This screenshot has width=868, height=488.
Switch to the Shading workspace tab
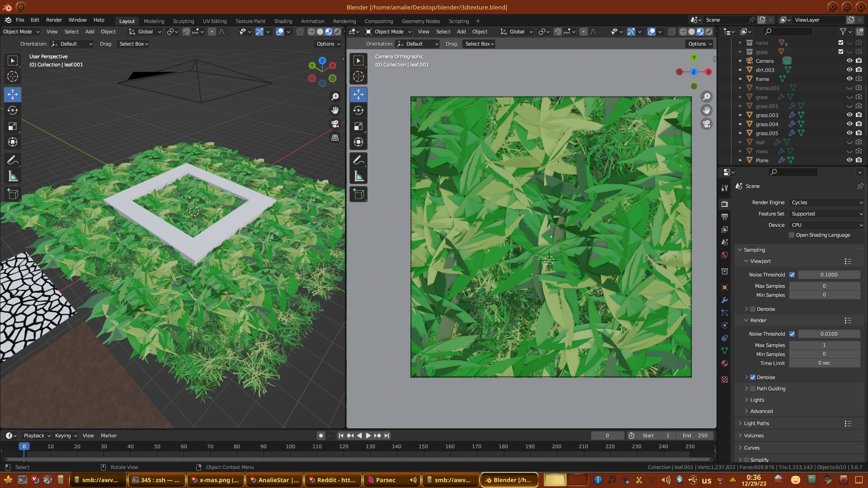[x=283, y=21]
